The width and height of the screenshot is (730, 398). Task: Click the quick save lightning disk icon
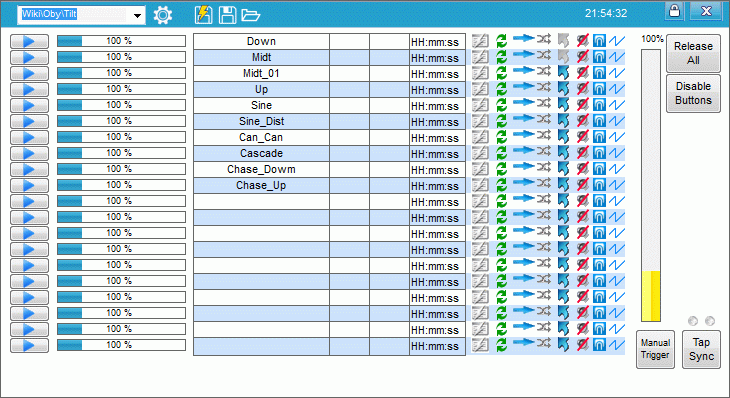(203, 15)
